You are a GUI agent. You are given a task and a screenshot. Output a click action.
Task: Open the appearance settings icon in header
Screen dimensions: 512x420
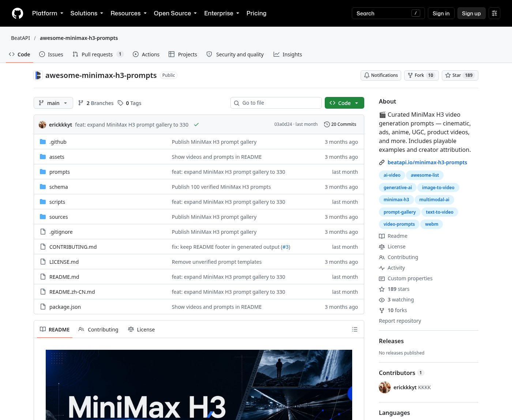(x=494, y=13)
